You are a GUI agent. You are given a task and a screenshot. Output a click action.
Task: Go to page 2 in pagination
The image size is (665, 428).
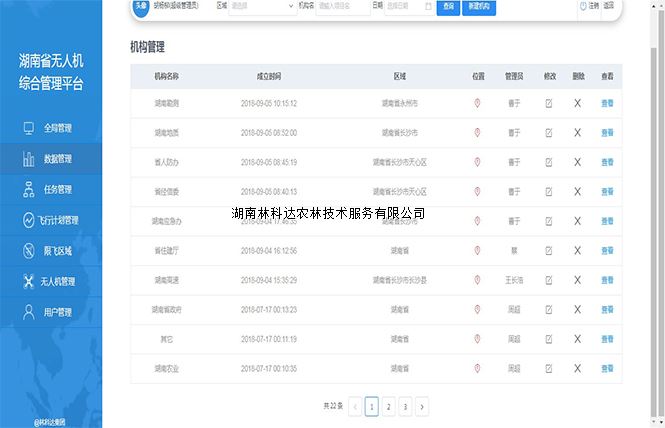pyautogui.click(x=388, y=406)
